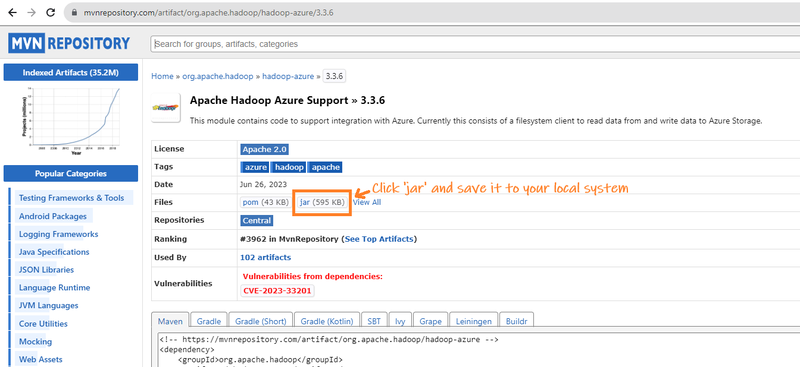Click the browser forward arrow

pyautogui.click(x=32, y=13)
